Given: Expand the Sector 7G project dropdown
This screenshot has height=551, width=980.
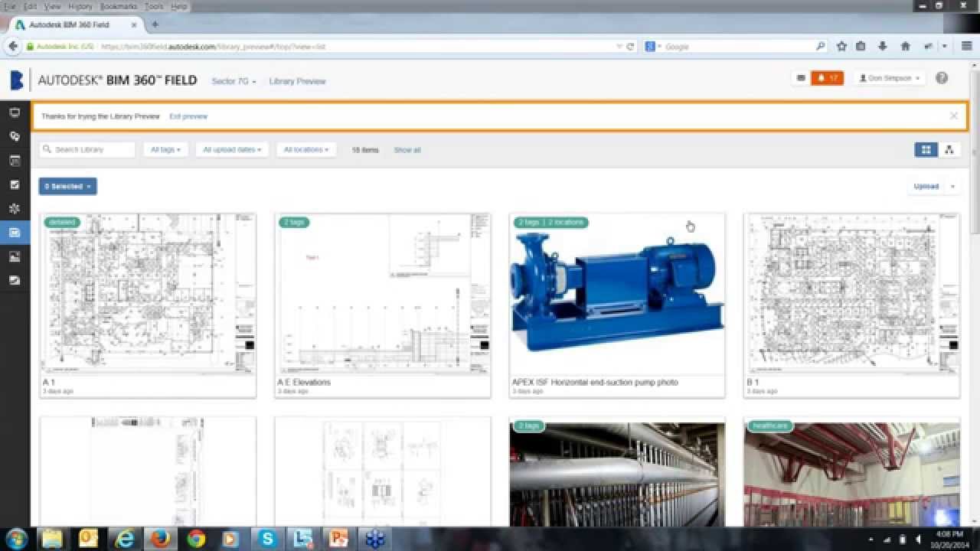Looking at the screenshot, I should point(234,81).
